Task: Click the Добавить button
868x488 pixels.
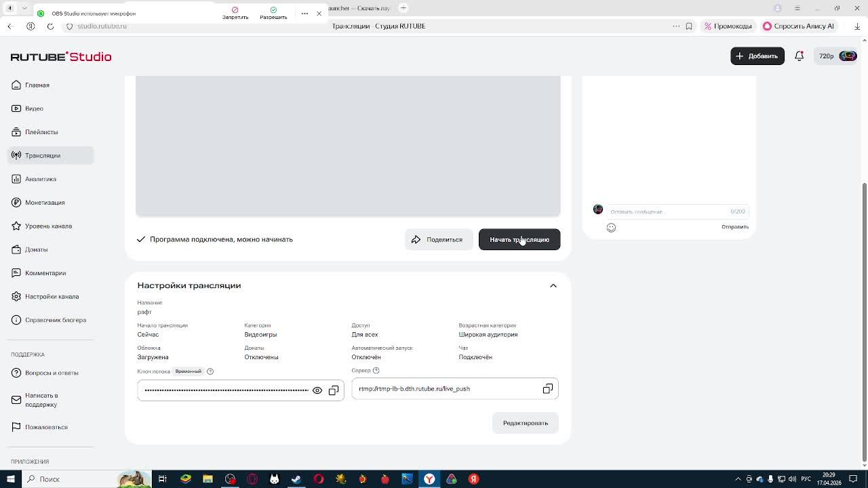Action: 757,56
